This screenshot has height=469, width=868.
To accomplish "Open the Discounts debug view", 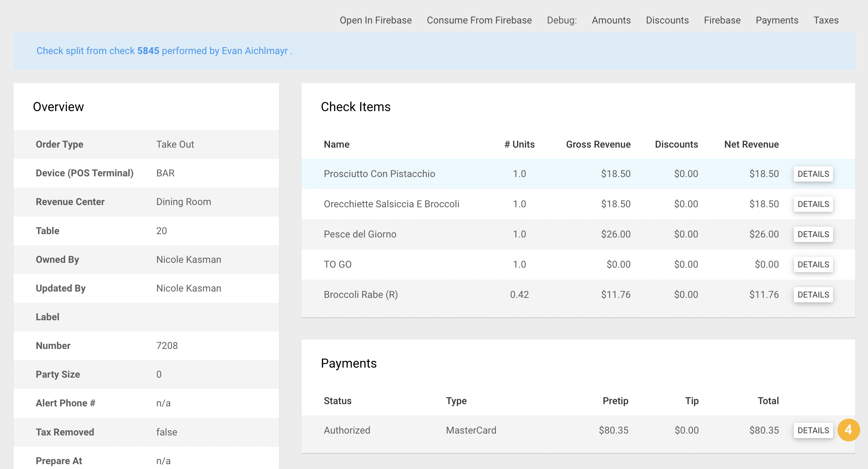I will click(667, 20).
